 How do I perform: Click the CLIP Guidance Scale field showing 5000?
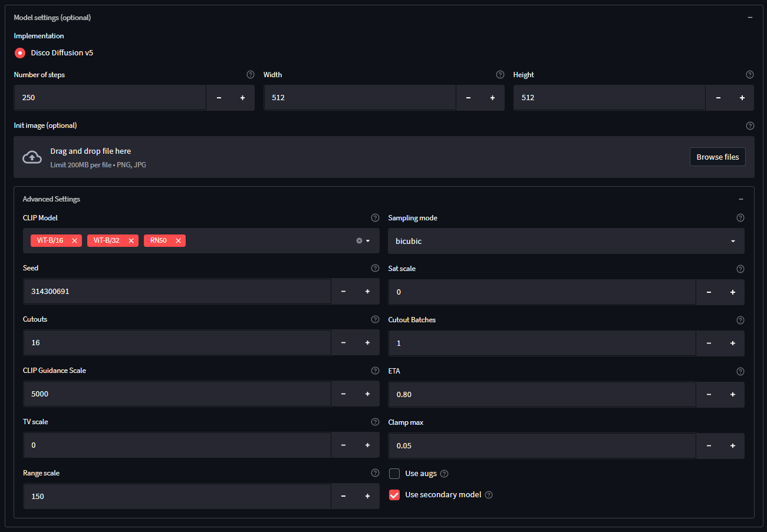(x=177, y=394)
